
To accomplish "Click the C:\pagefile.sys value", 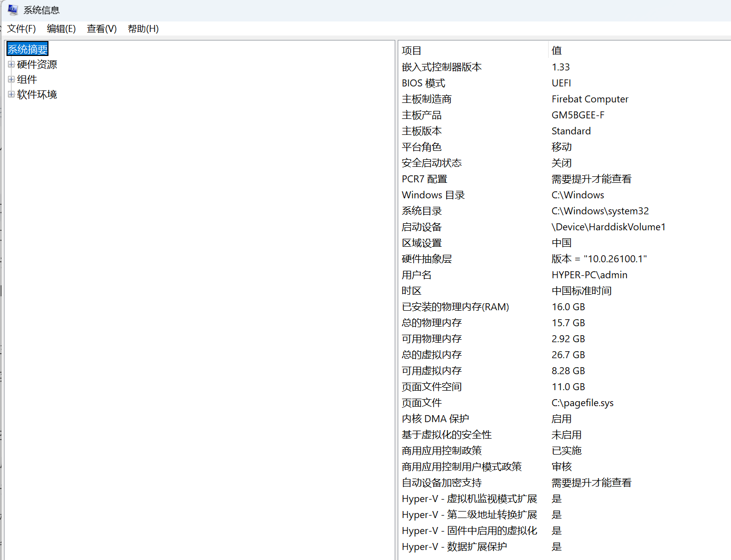I will (x=583, y=403).
